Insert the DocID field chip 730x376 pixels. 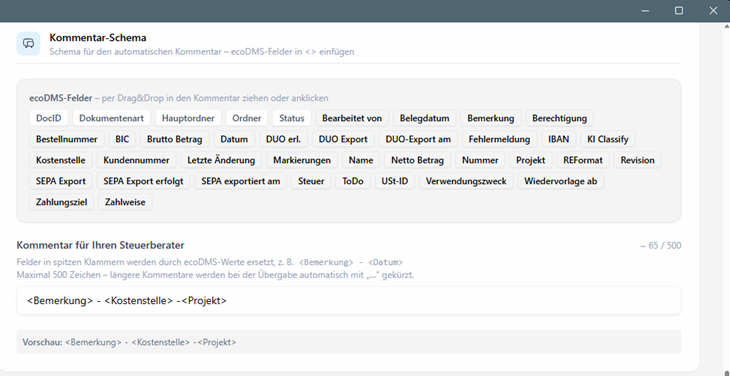pos(48,118)
